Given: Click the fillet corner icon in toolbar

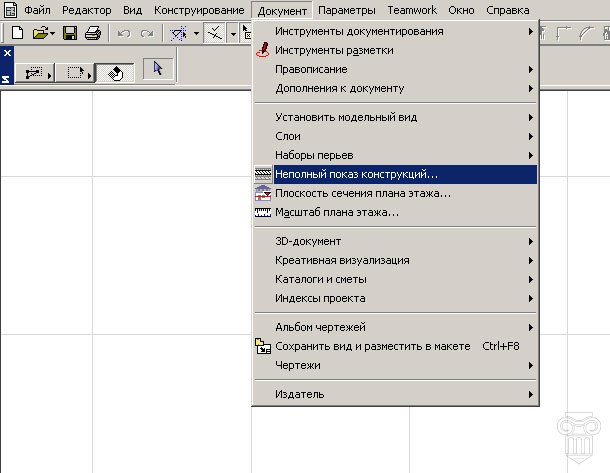Looking at the screenshot, I should 563,33.
